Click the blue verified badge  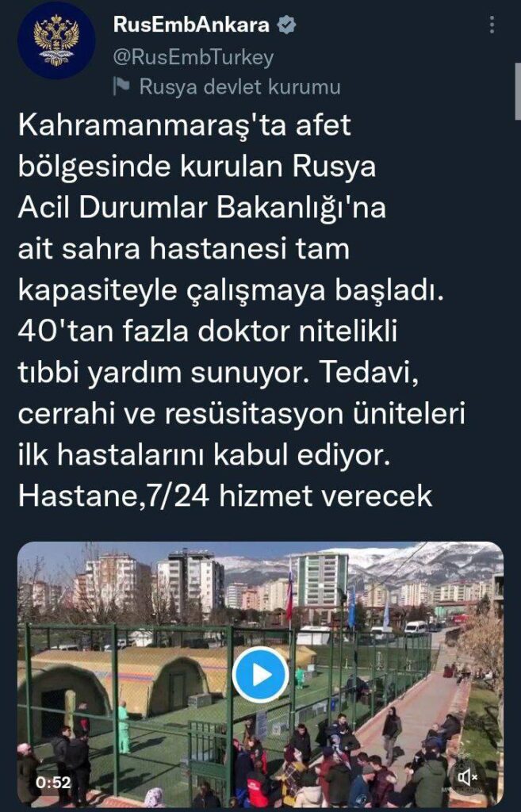(x=286, y=25)
